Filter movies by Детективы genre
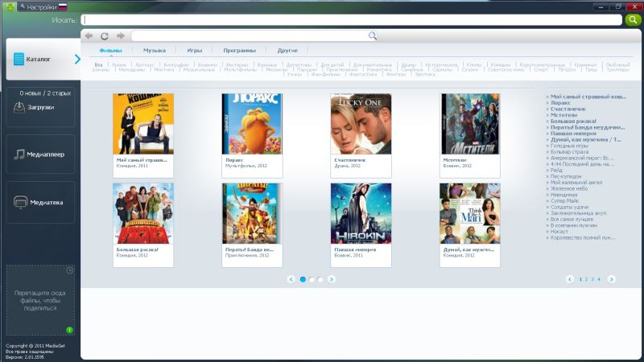644x362 pixels. pos(299,65)
